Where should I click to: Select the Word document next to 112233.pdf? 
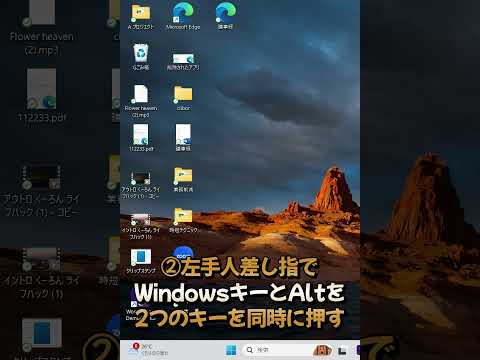coord(183,137)
